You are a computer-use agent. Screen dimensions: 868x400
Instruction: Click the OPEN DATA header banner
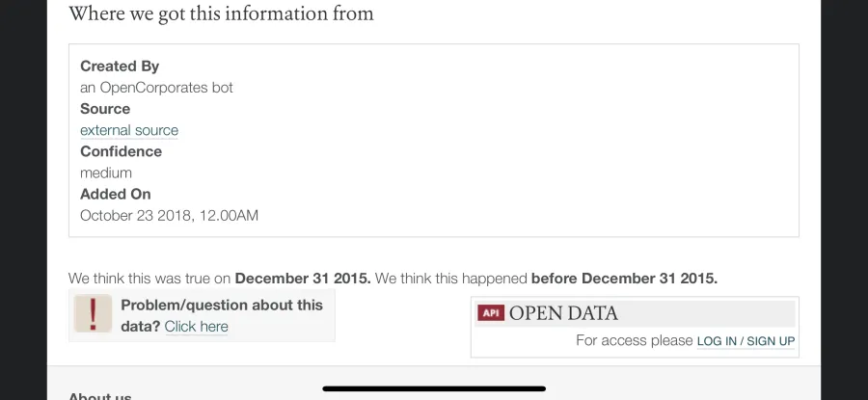[x=635, y=313]
